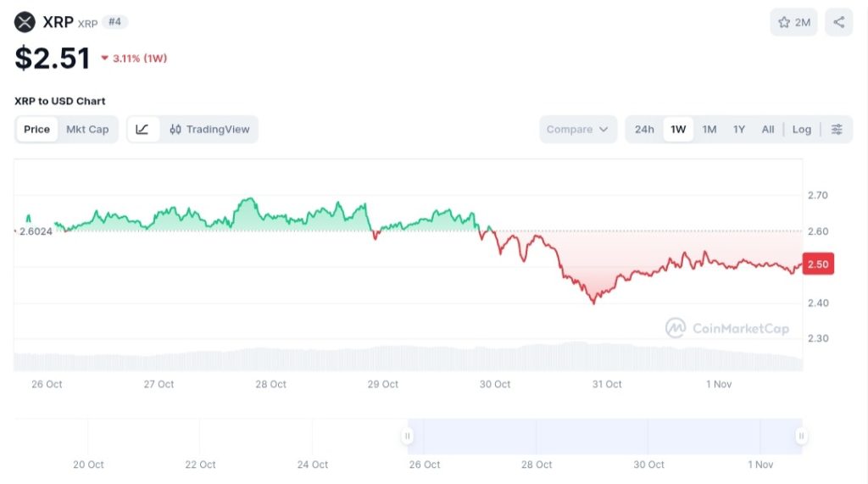
Task: Select the 1M time range
Action: coord(709,130)
